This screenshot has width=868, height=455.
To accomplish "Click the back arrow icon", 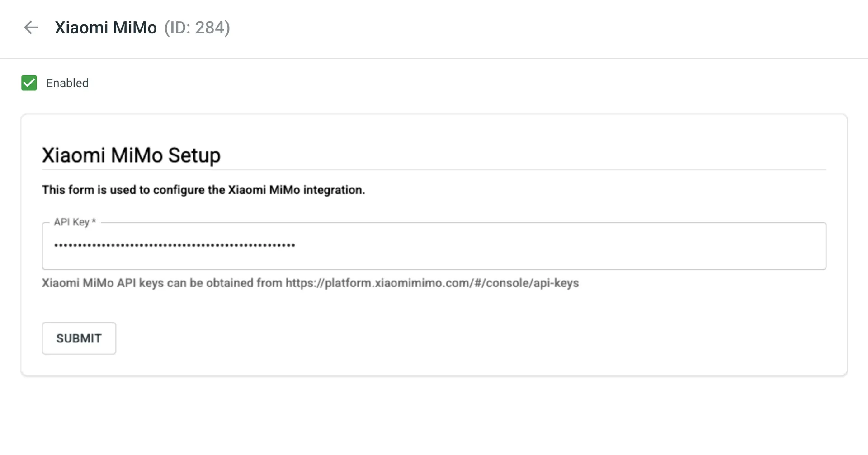I will point(31,28).
